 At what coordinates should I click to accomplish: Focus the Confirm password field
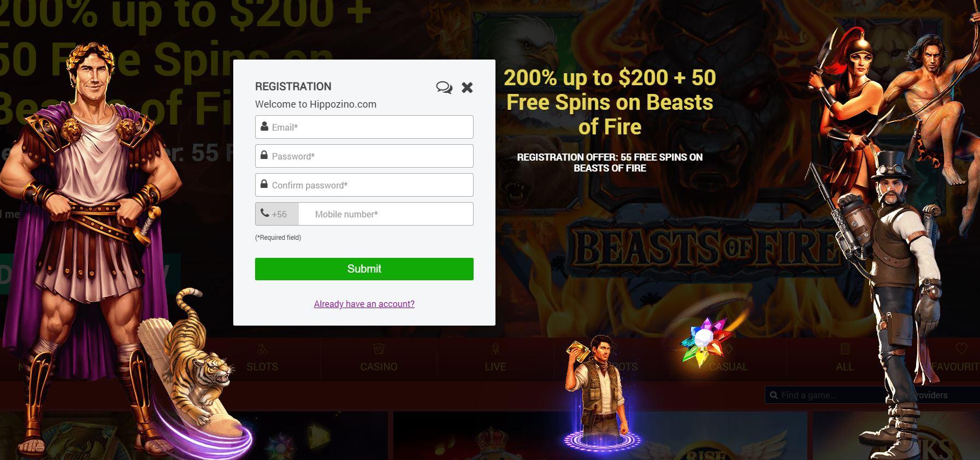pyautogui.click(x=364, y=185)
